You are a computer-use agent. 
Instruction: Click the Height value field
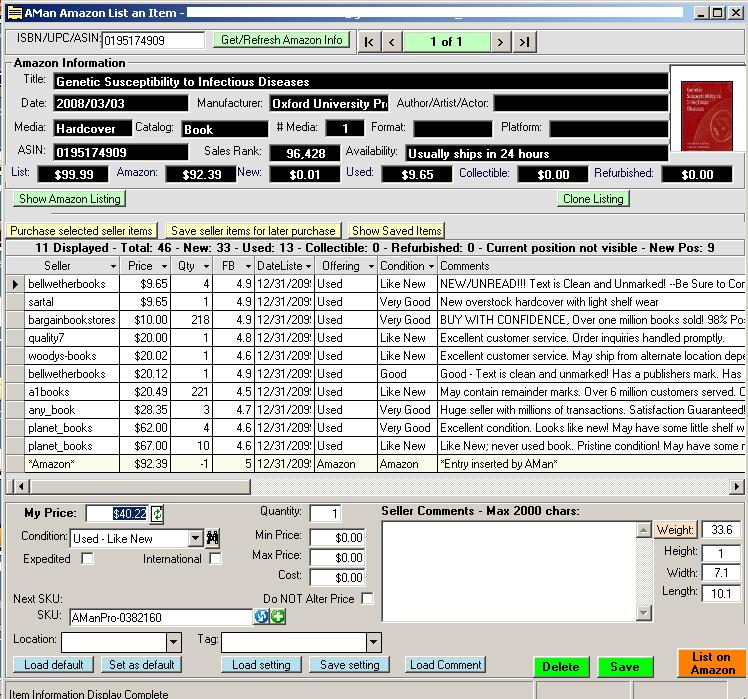pos(721,553)
